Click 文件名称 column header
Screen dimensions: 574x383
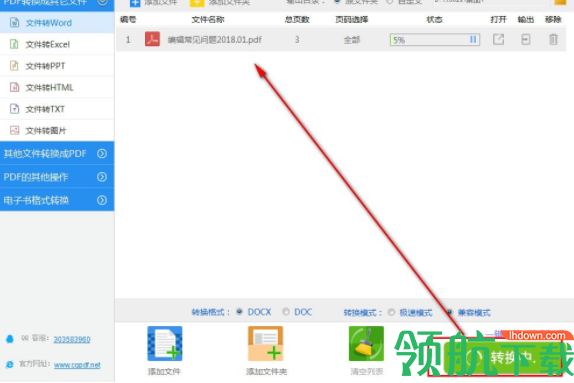click(x=208, y=19)
